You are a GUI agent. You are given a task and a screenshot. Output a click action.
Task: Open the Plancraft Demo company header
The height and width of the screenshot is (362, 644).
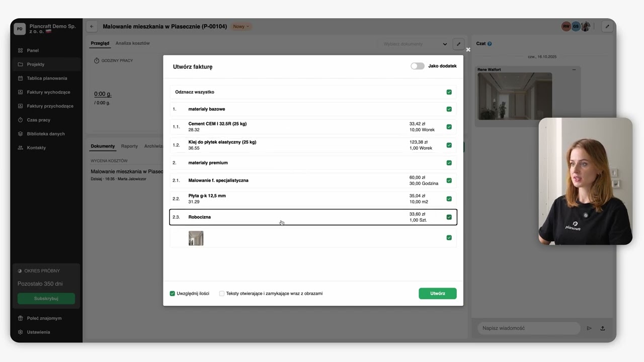tap(46, 29)
